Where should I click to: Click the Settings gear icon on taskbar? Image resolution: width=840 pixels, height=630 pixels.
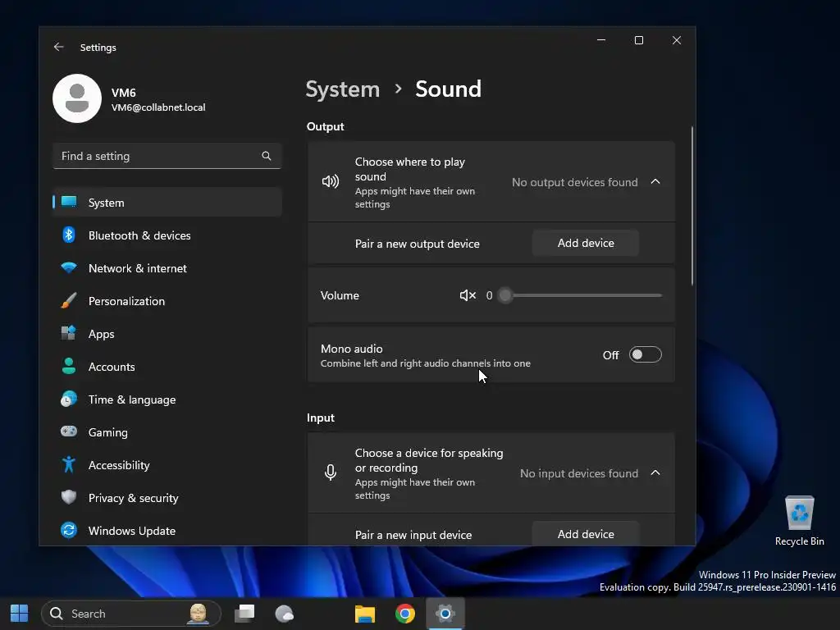[445, 613]
